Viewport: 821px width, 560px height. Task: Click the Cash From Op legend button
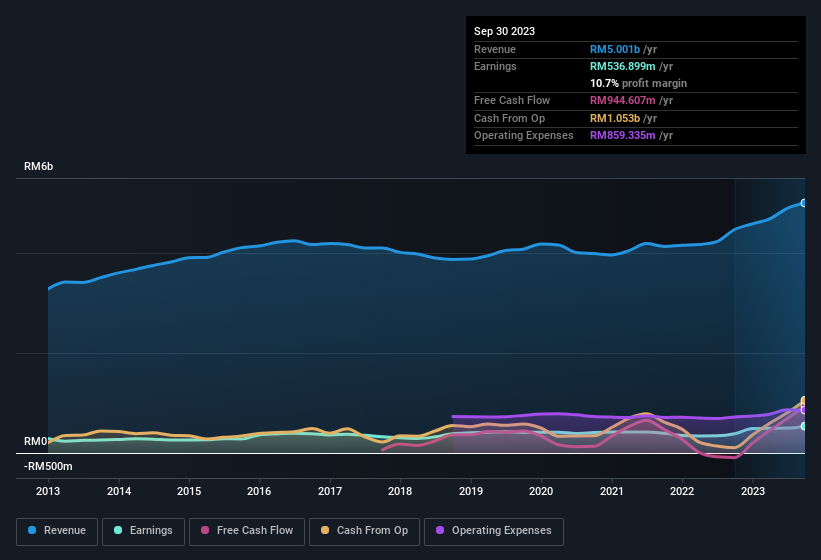pos(363,530)
